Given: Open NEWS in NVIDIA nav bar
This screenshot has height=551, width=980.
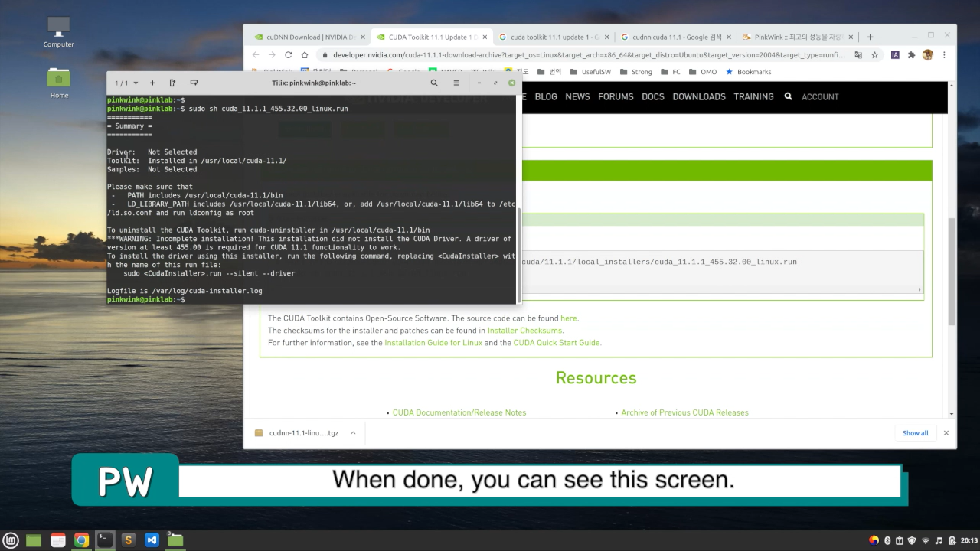Looking at the screenshot, I should [x=577, y=96].
